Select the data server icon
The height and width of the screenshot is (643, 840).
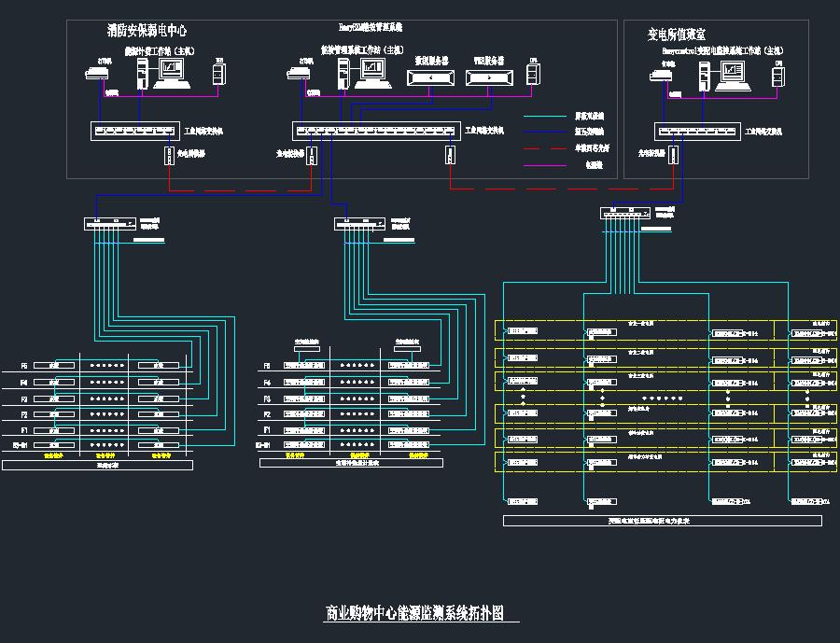pos(430,77)
